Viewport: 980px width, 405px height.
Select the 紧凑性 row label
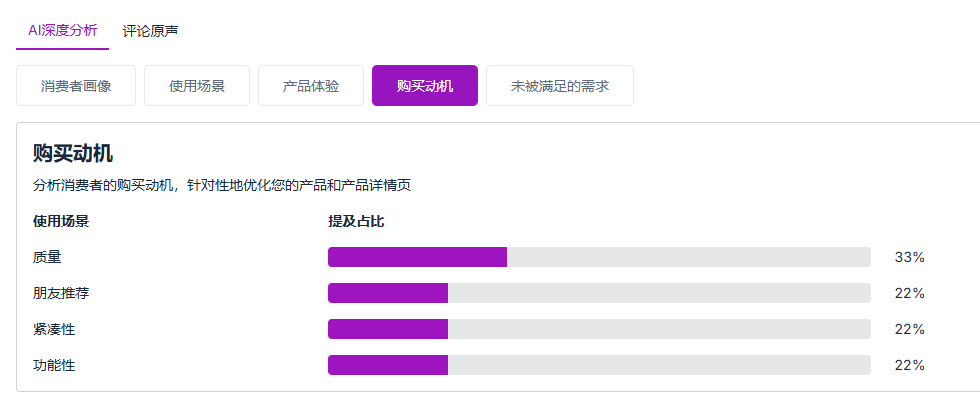coord(54,329)
